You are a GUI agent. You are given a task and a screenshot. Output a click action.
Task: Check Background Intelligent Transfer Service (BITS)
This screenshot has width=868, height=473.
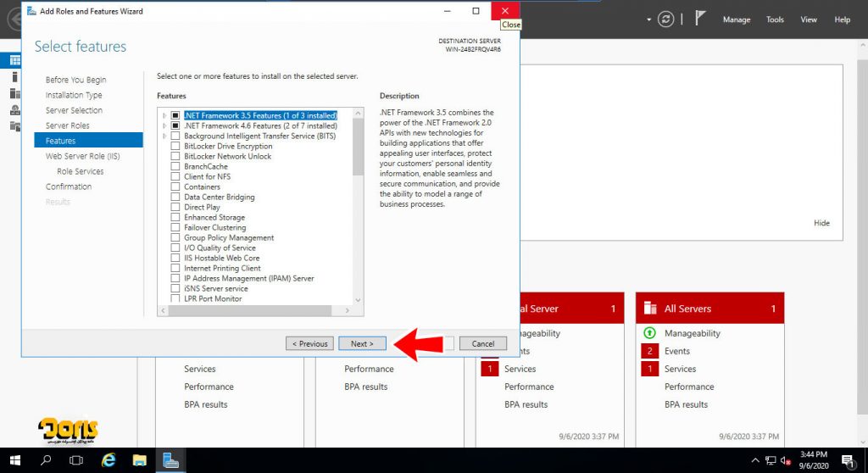tap(175, 136)
